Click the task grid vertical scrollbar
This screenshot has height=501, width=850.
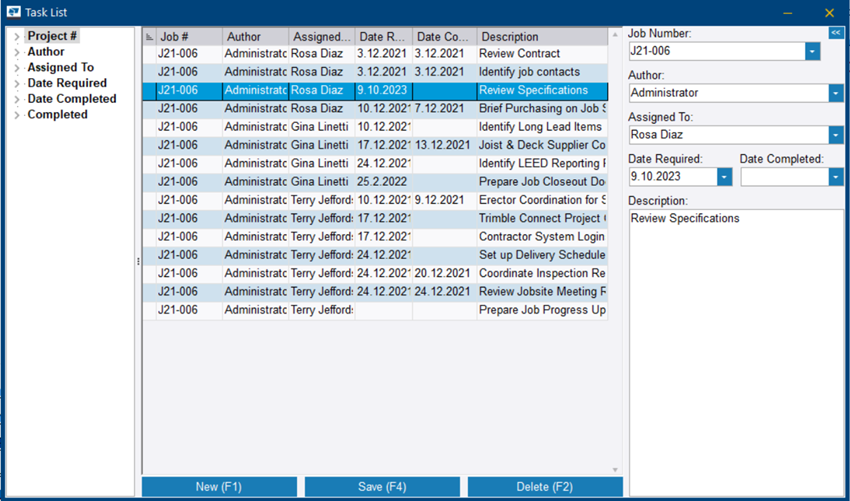[615, 250]
